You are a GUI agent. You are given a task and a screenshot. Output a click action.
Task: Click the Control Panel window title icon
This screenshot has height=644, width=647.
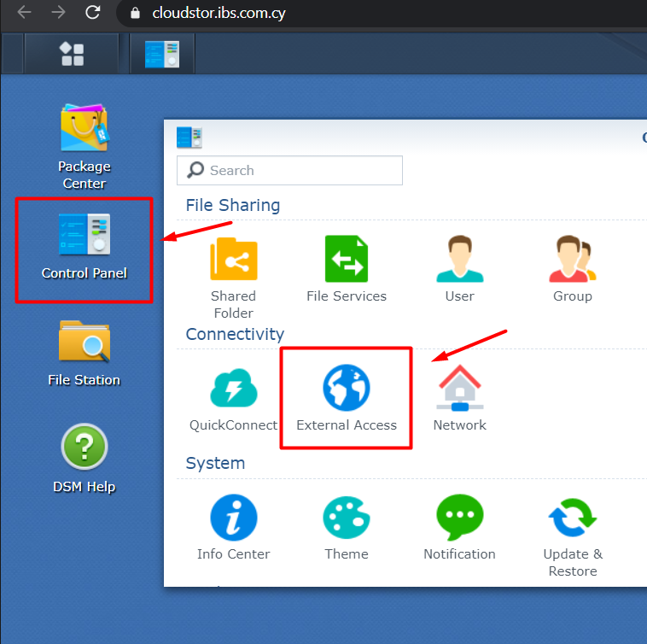coord(189,138)
